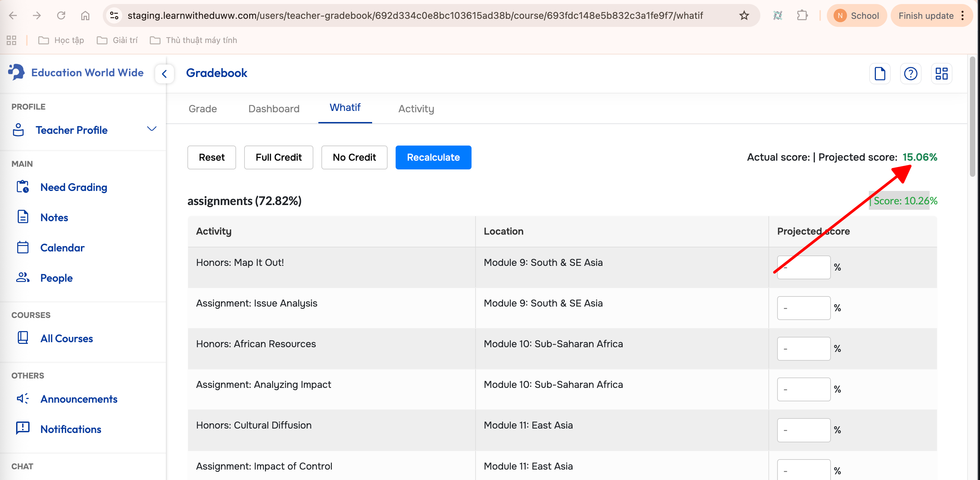Switch to the Activity tab
Image resolution: width=980 pixels, height=480 pixels.
point(416,109)
